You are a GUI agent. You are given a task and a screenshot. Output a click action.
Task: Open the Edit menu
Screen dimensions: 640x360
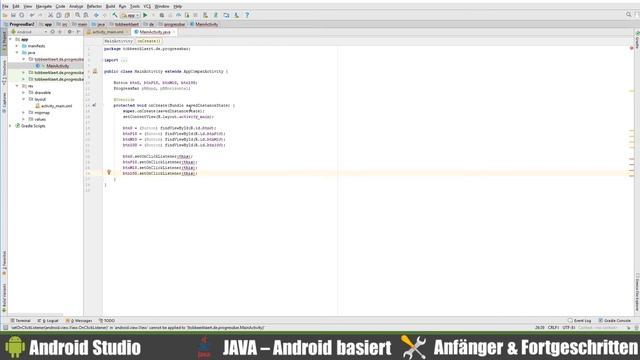(x=16, y=7)
